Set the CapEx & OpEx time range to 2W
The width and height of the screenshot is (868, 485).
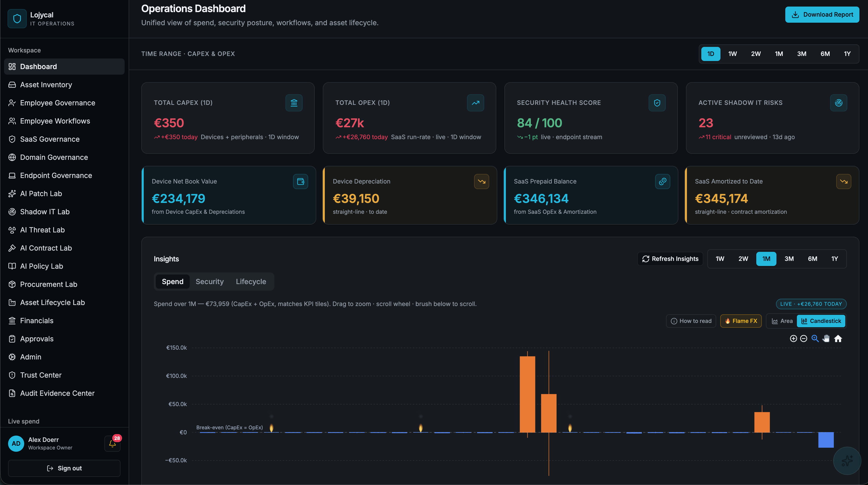[756, 54]
